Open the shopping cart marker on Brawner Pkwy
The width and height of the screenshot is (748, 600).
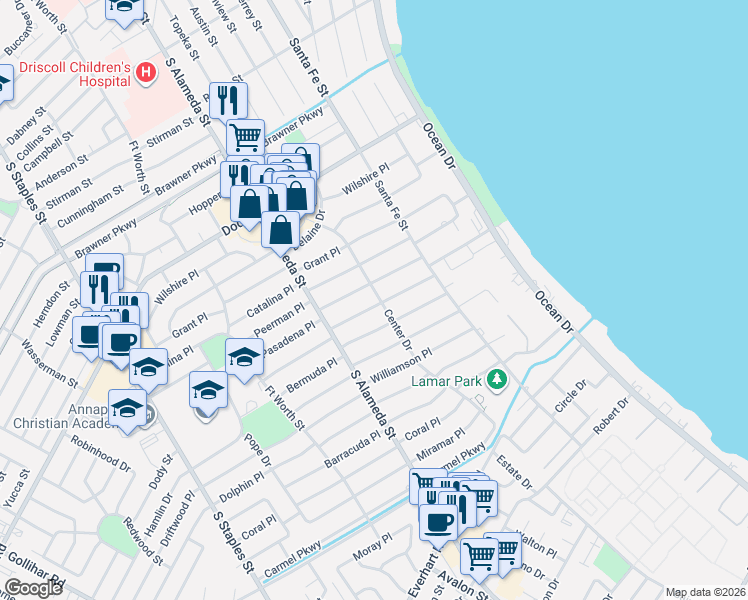click(x=245, y=136)
